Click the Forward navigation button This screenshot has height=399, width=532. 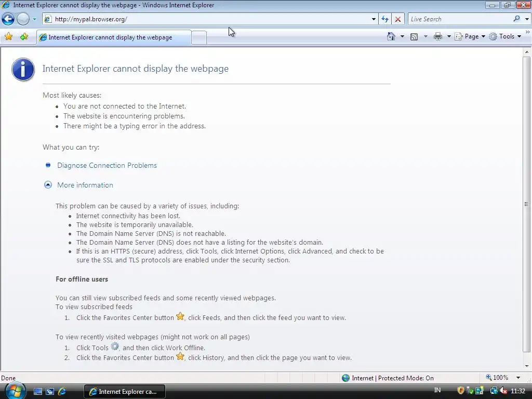[x=23, y=19]
